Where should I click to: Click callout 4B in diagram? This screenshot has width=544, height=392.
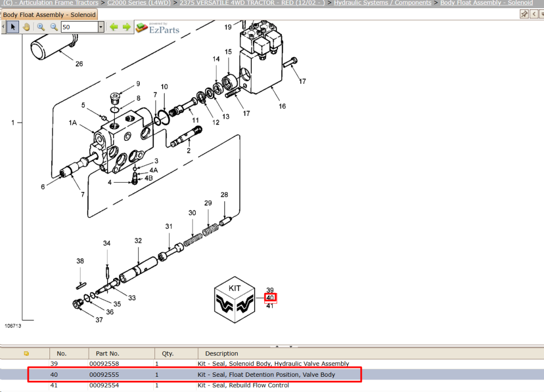149,178
